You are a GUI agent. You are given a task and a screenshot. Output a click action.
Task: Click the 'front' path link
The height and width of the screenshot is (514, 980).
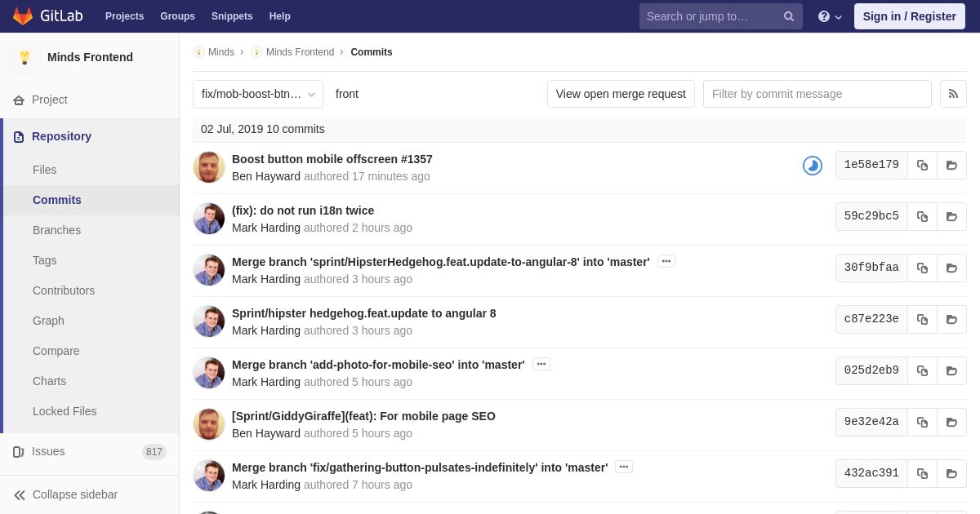point(347,94)
